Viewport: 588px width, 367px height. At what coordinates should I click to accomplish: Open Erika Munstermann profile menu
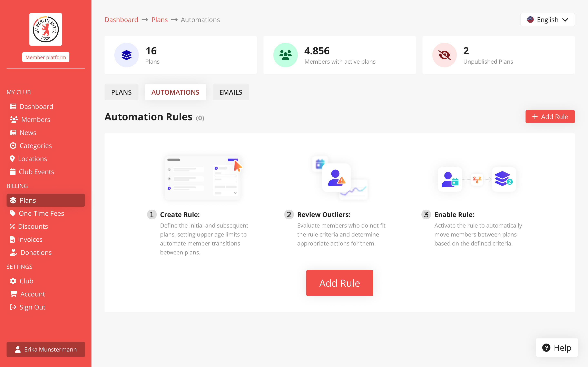tap(46, 349)
